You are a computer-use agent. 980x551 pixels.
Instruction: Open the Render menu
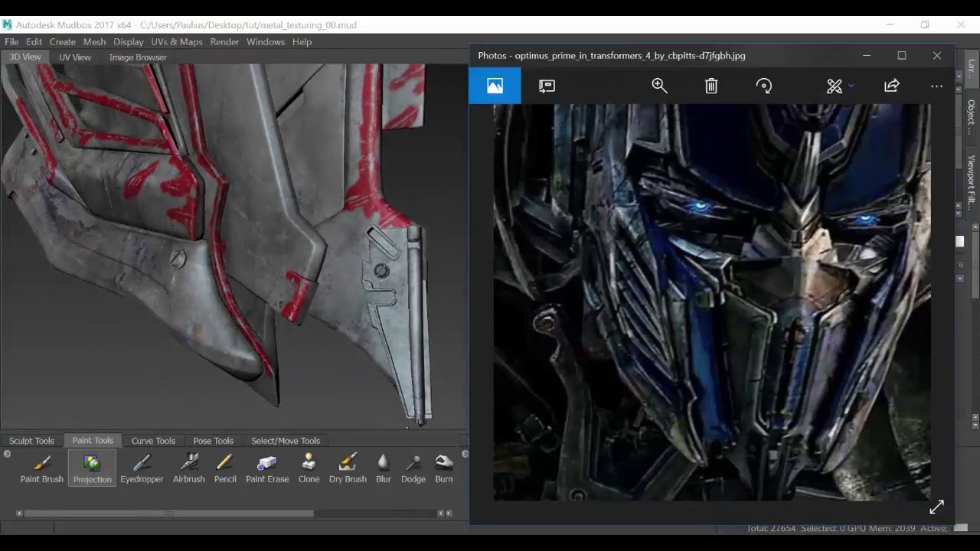tap(224, 41)
